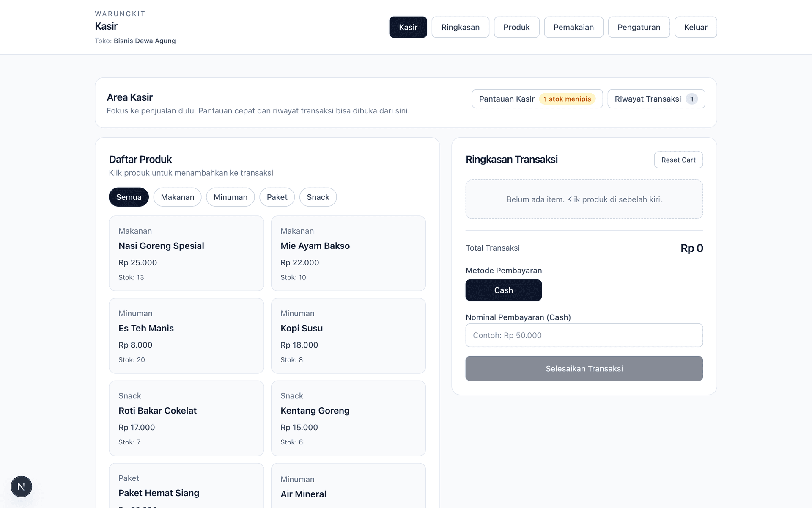Filter products by Makanan
The image size is (812, 508).
point(177,197)
